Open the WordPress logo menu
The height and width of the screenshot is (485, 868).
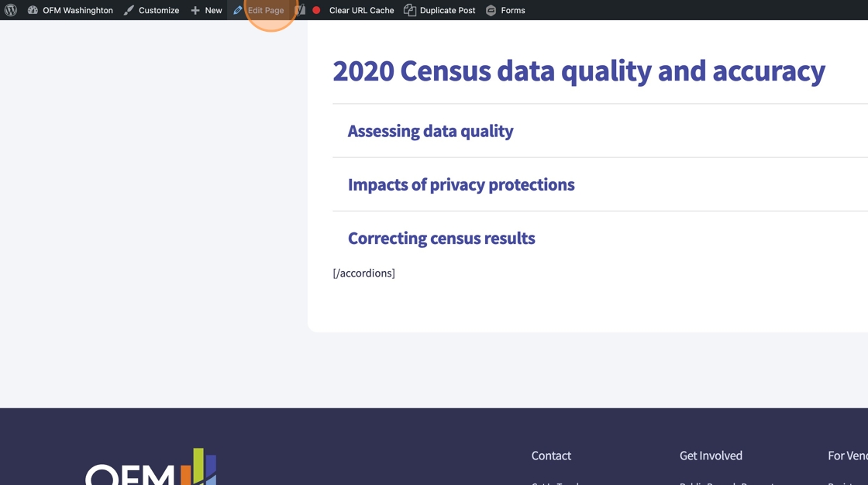point(11,10)
